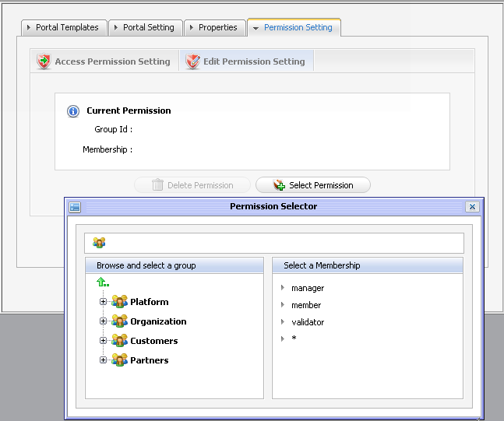Click the Customers group icon
504x421 pixels.
[119, 341]
